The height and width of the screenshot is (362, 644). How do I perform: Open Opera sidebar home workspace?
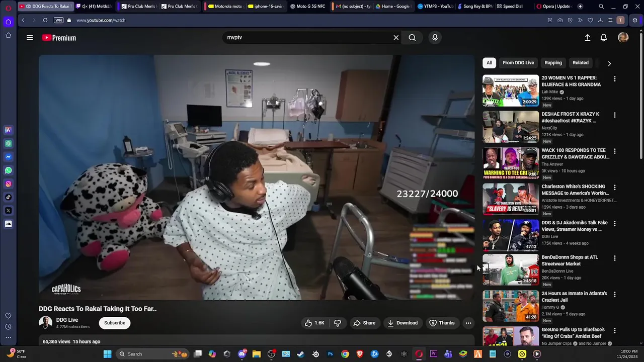(8, 22)
